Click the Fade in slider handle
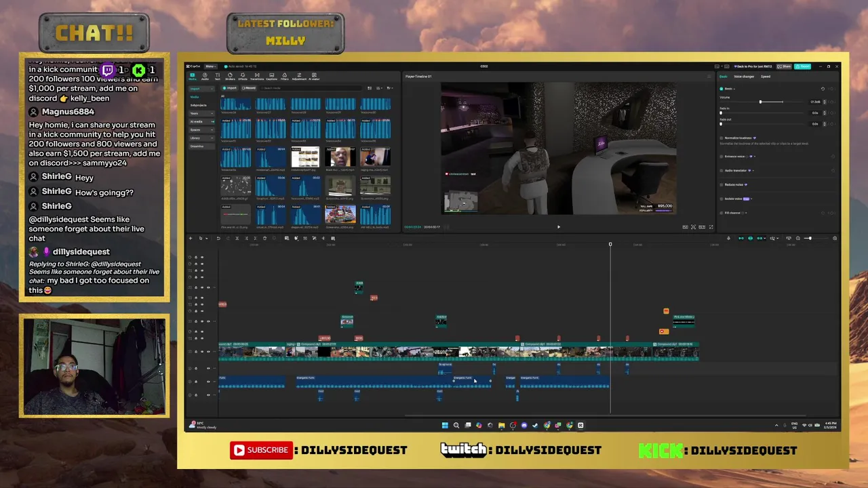868x488 pixels. click(721, 113)
